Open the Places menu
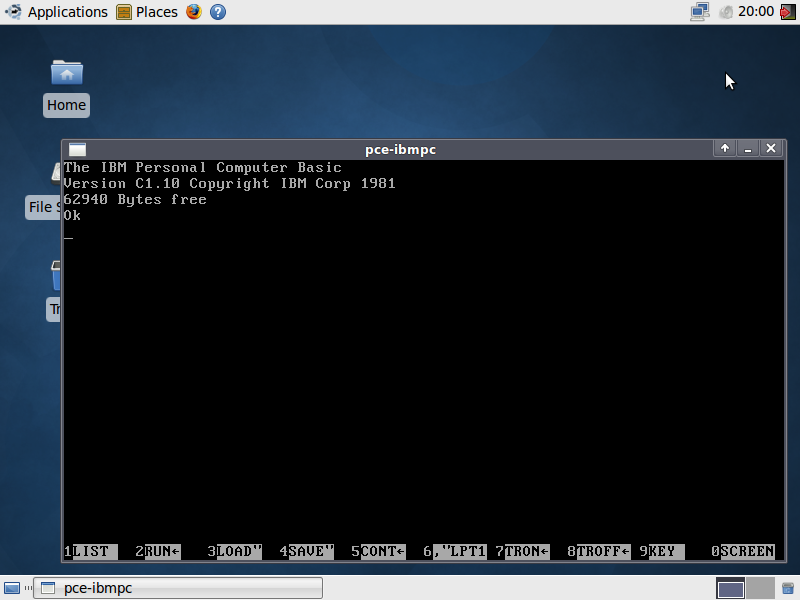The width and height of the screenshot is (800, 600). [x=147, y=12]
